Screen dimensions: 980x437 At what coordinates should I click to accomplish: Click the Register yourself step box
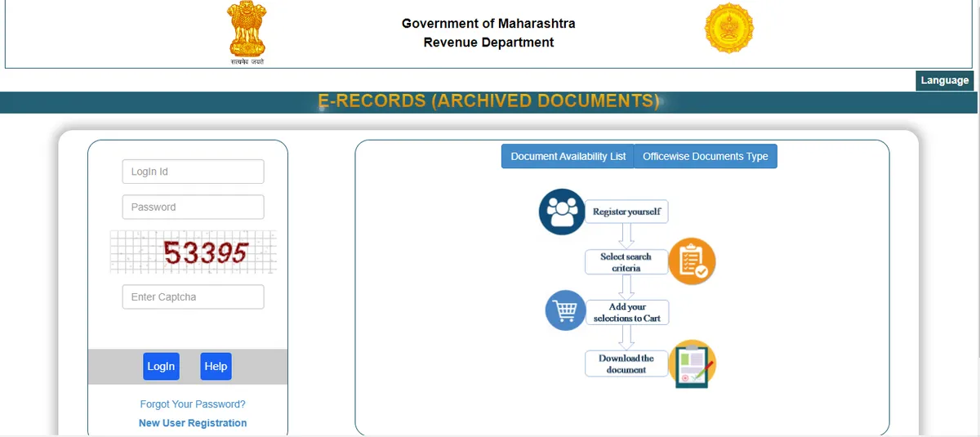(626, 212)
